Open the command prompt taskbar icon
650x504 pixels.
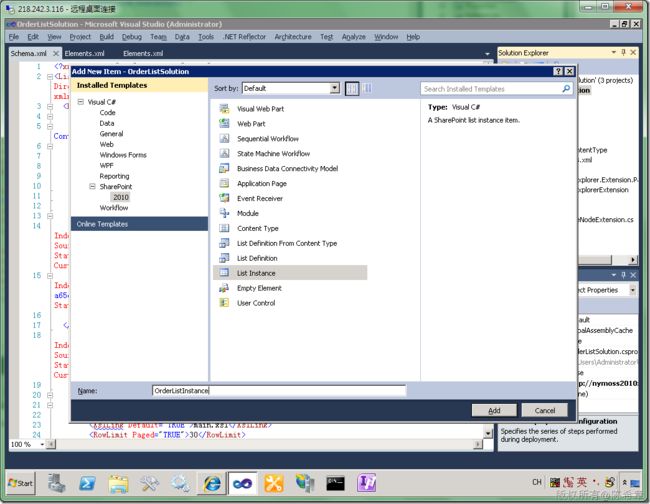[x=335, y=483]
